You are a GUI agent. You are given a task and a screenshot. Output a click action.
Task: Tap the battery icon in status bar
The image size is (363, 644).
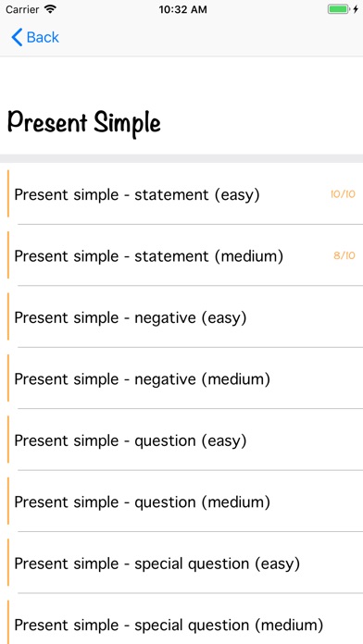(x=338, y=9)
